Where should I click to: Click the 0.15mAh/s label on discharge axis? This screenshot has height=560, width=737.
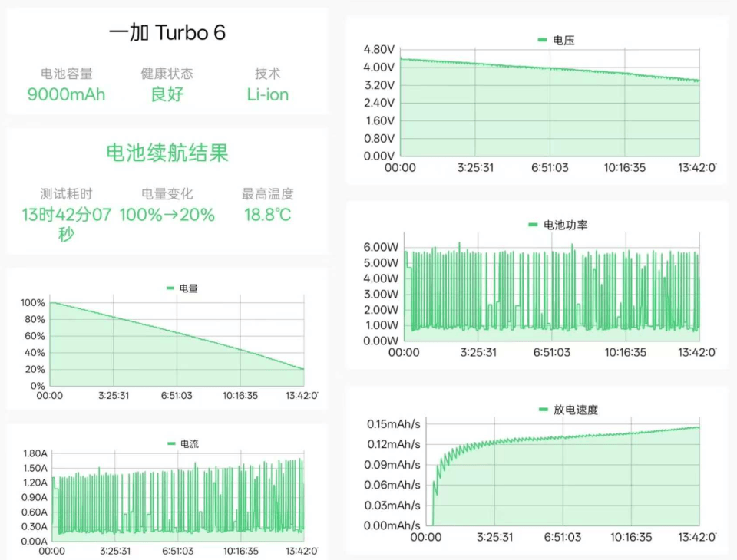[x=393, y=424]
